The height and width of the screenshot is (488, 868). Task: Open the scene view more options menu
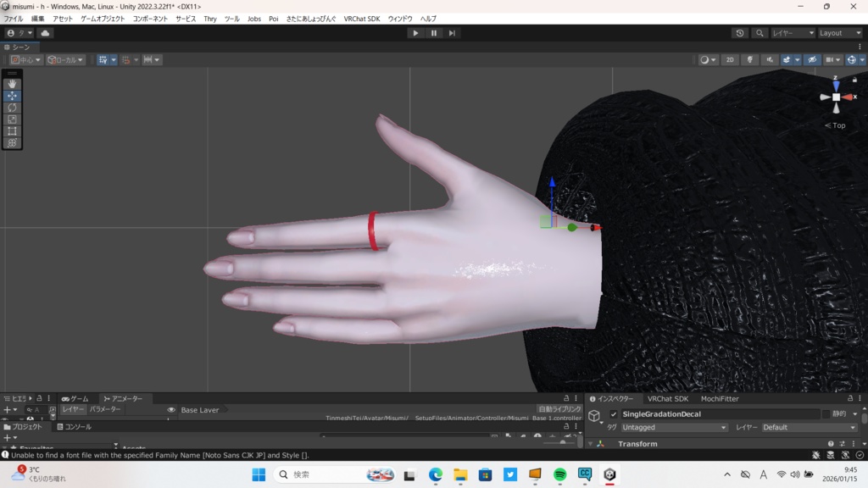tap(860, 47)
